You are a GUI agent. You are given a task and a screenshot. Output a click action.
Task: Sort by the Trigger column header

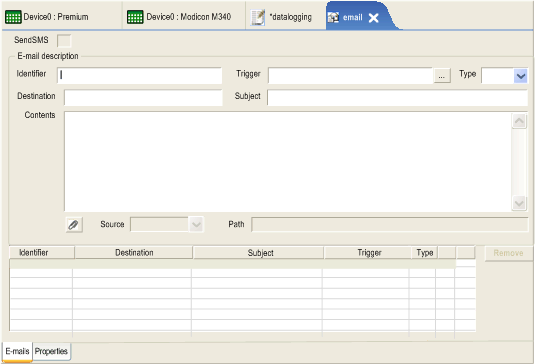[x=368, y=253]
